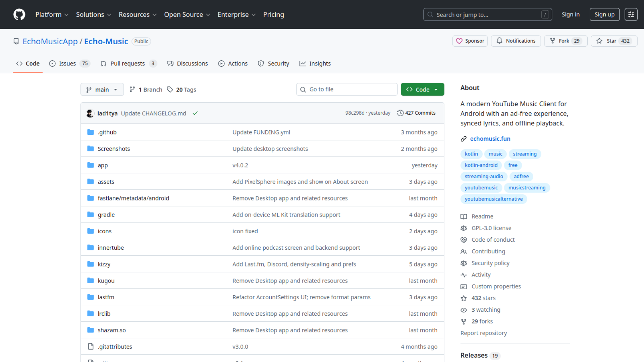Expand the main branch dropdown
Screen dimensions: 644x362
(102, 89)
